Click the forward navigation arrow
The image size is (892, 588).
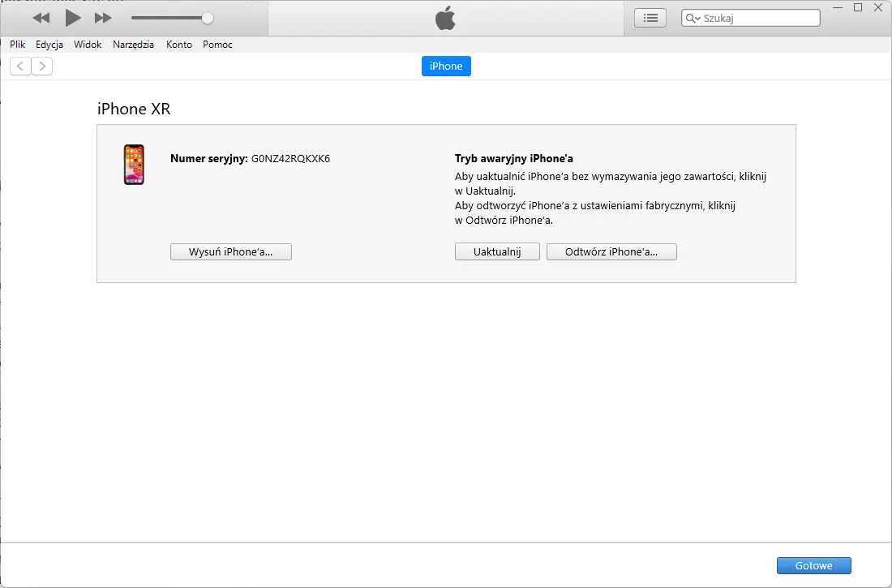(41, 66)
